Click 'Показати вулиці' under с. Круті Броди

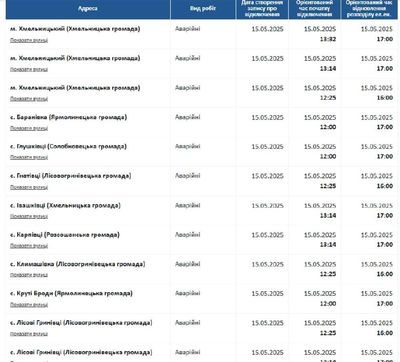point(29,304)
